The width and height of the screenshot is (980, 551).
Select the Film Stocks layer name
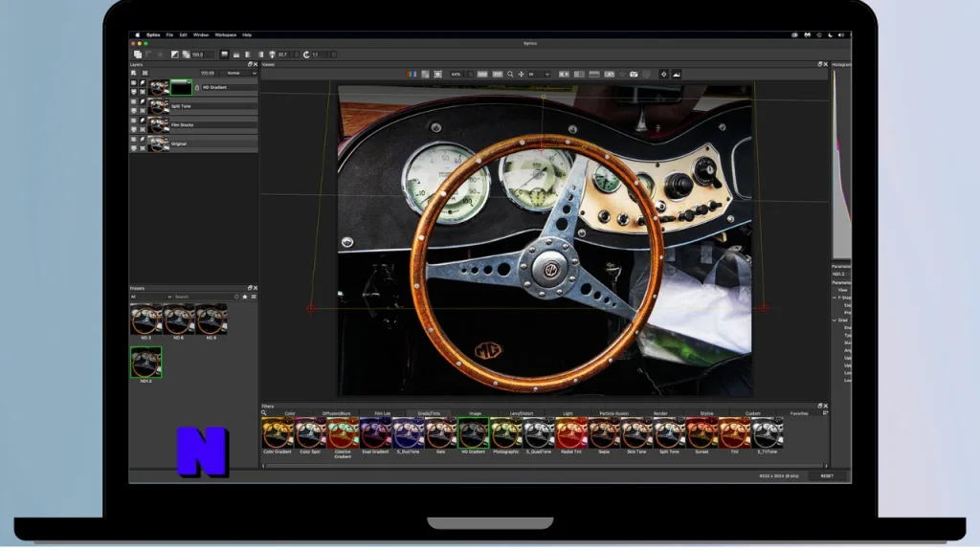click(x=183, y=125)
